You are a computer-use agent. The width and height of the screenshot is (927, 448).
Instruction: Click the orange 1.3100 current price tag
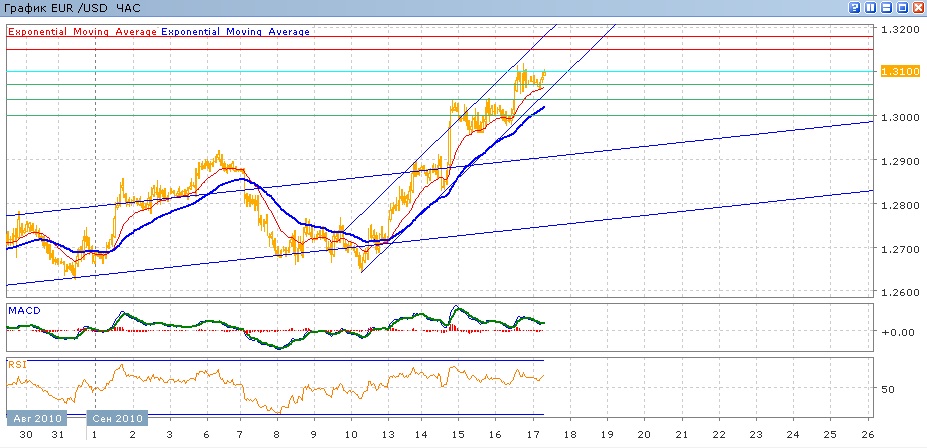pos(894,72)
